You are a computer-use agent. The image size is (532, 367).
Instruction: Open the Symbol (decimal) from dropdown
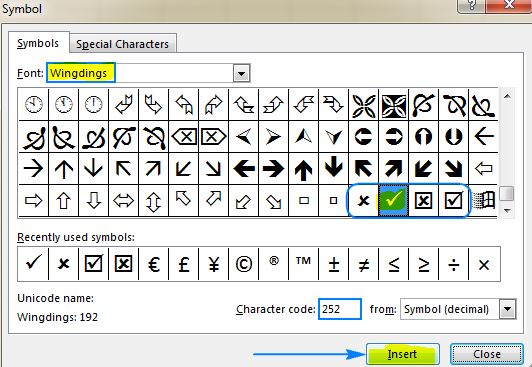[507, 309]
